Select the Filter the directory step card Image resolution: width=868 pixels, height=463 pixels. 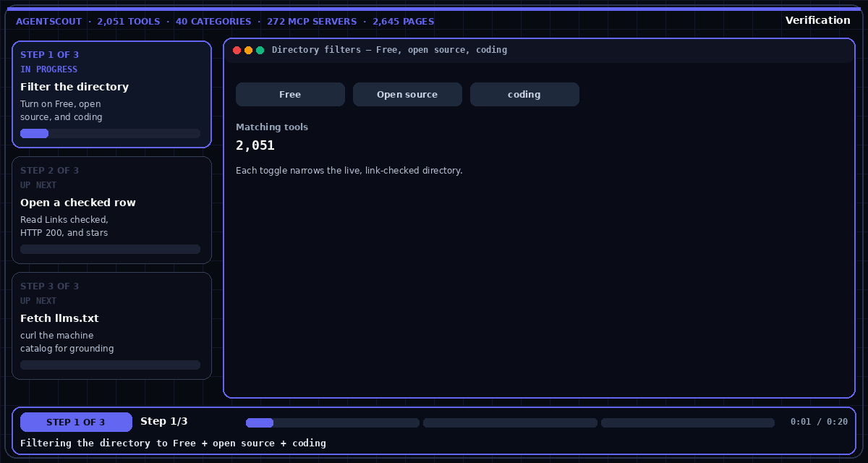(112, 94)
